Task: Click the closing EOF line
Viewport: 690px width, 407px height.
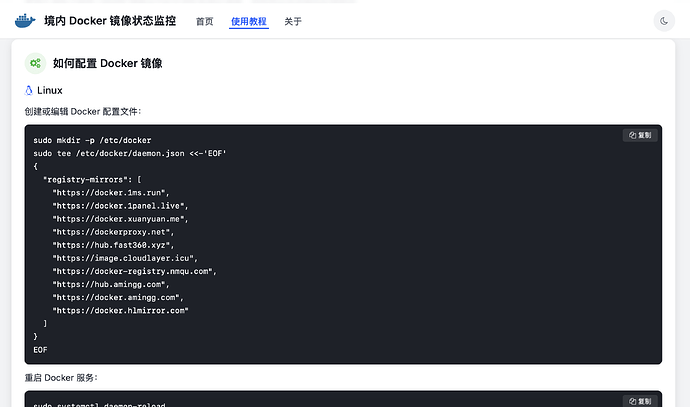Action: click(40, 350)
